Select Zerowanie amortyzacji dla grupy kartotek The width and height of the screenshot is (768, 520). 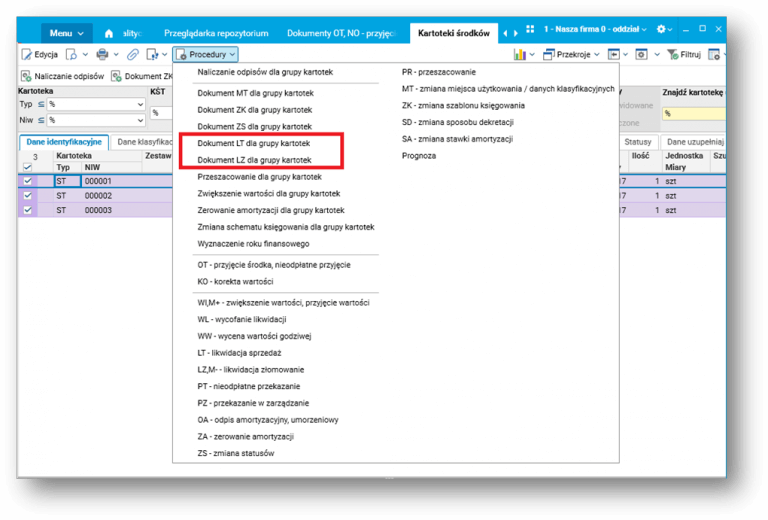(271, 211)
